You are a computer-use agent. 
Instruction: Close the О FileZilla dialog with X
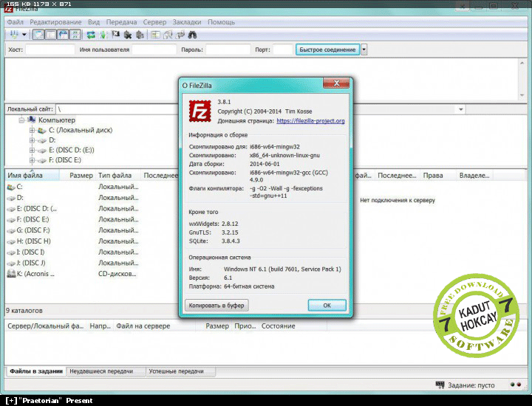[336, 83]
